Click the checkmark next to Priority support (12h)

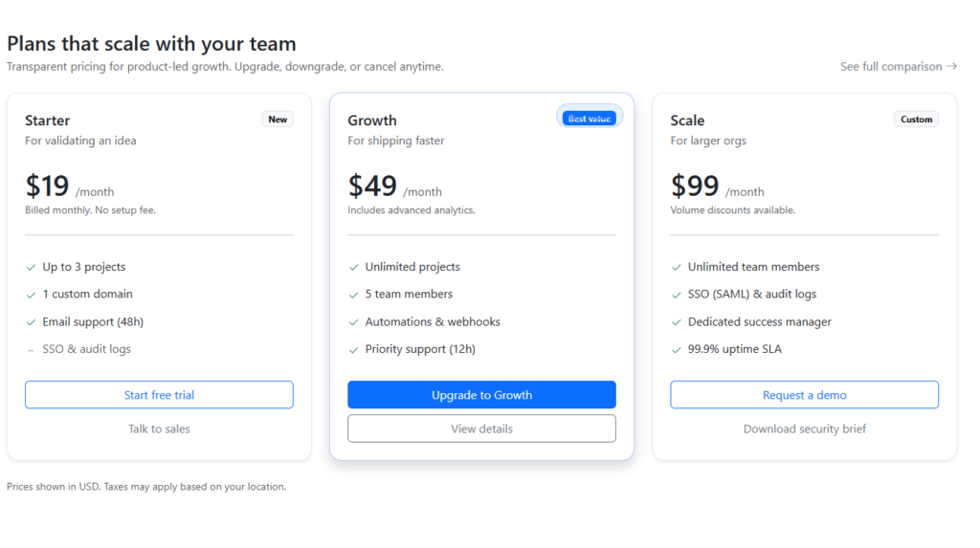click(x=354, y=350)
